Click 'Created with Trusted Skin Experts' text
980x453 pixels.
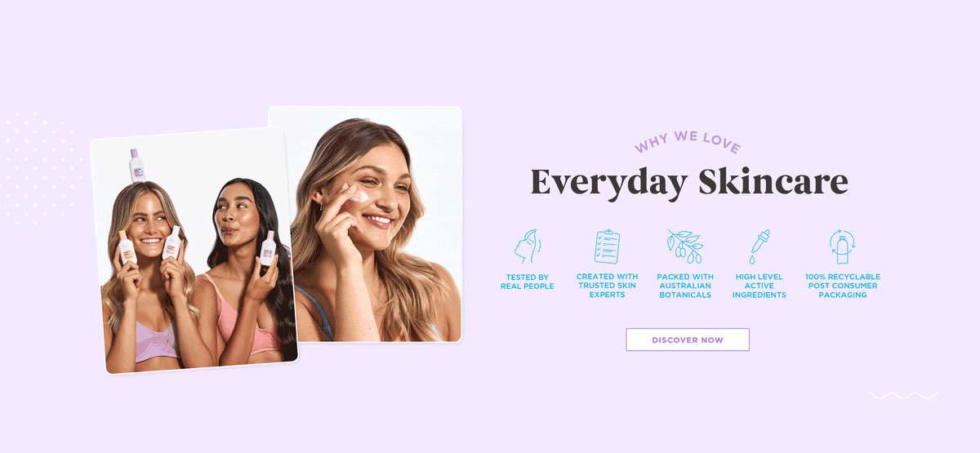(x=607, y=286)
